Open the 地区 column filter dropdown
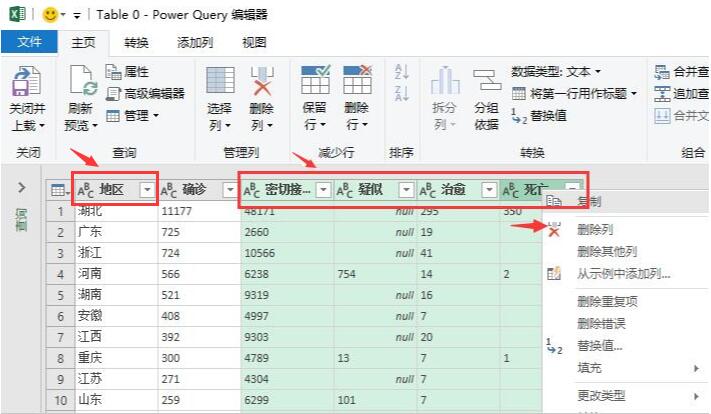 [x=148, y=190]
